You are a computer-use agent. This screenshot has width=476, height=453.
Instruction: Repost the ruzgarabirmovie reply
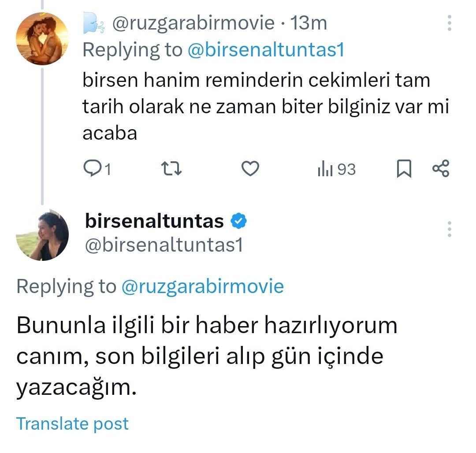(x=170, y=169)
